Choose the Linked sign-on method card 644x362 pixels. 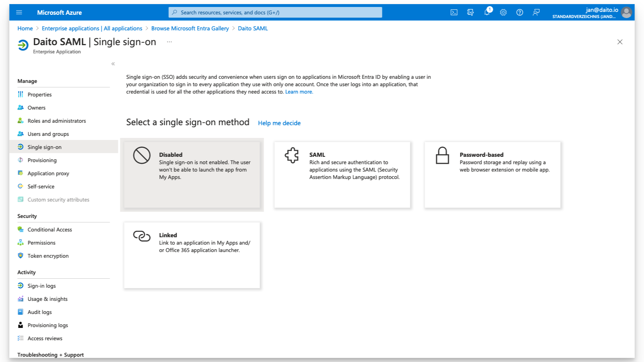click(x=192, y=255)
